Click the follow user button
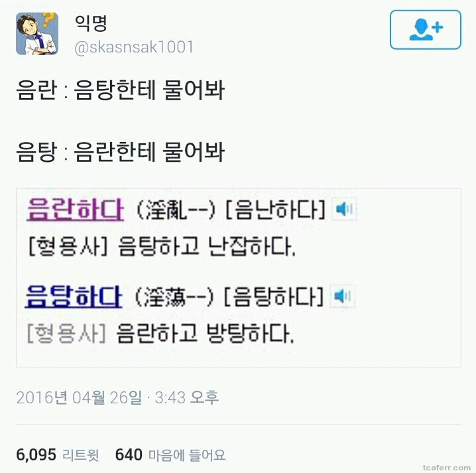Image resolution: width=476 pixels, height=473 pixels. 426,29
